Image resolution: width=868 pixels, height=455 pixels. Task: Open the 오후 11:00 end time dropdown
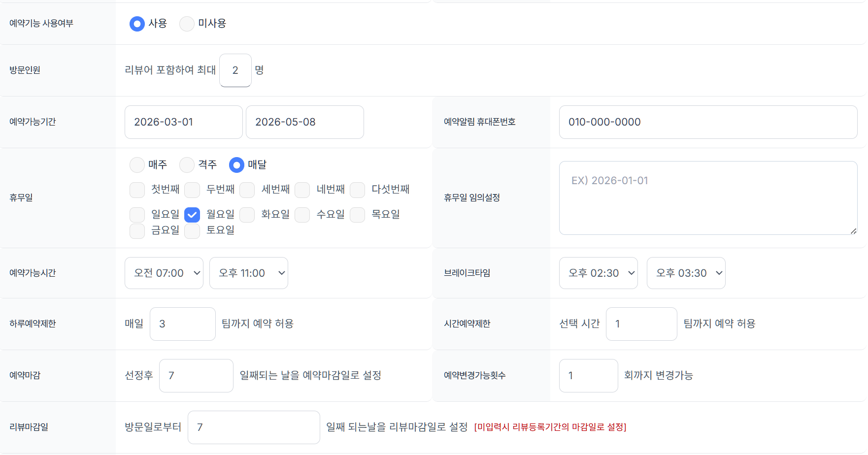point(248,273)
